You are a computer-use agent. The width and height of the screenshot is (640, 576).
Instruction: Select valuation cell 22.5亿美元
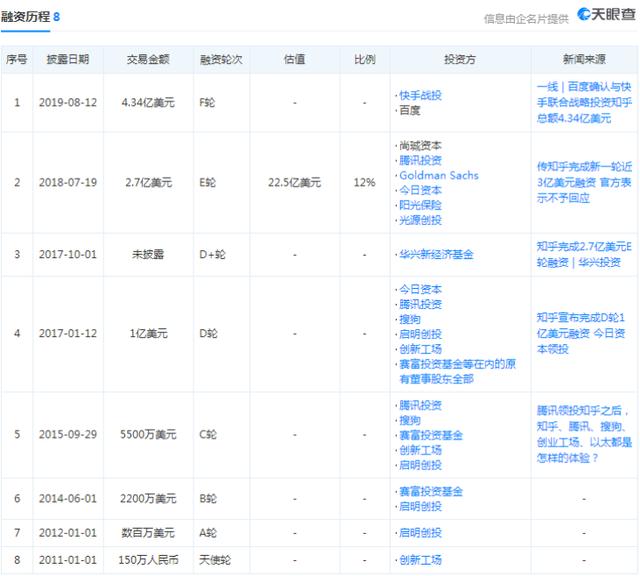coord(294,182)
